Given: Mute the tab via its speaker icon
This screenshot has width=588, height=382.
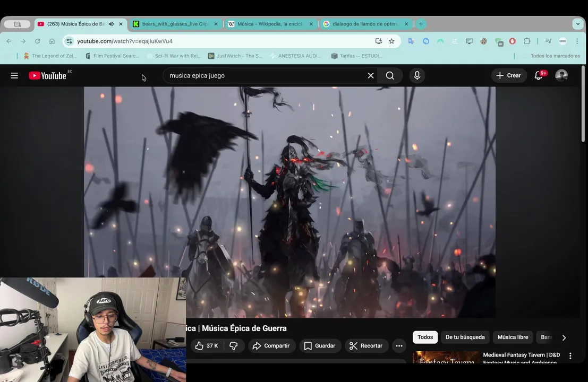Looking at the screenshot, I should 112,24.
